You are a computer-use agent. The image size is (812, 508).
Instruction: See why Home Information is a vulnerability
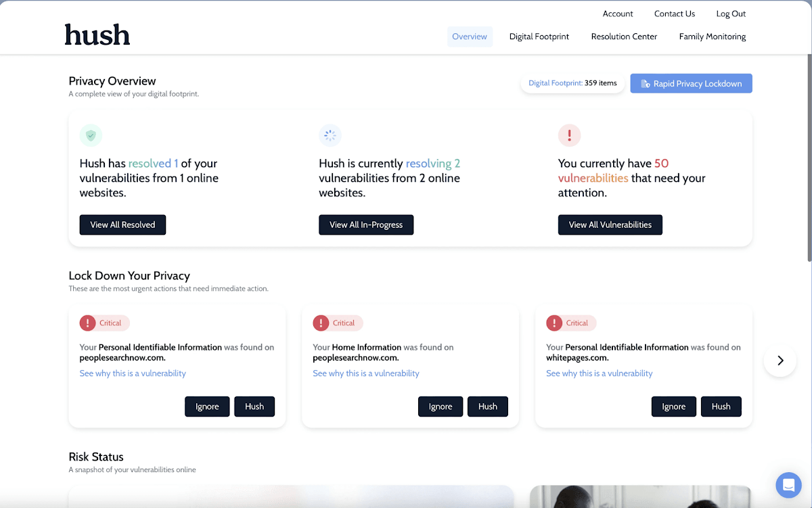[366, 373]
